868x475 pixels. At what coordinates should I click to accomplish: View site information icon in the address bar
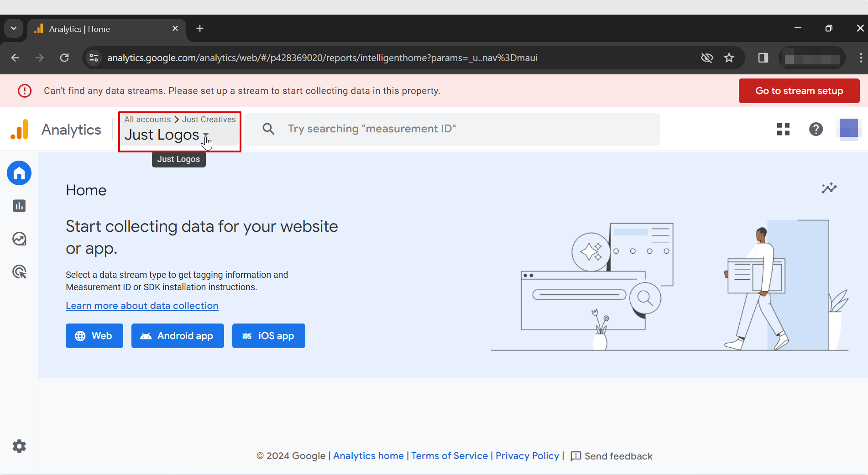click(x=94, y=58)
